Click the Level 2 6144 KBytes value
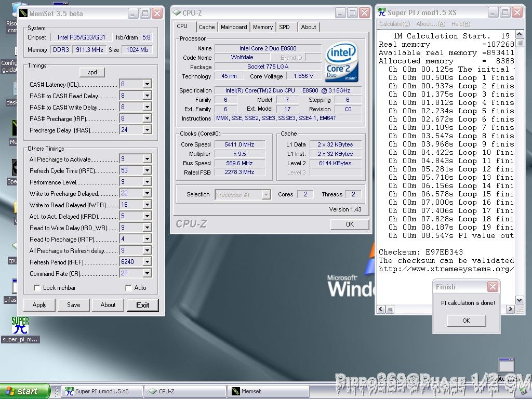Screen dimensions: 532x399 point(336,163)
